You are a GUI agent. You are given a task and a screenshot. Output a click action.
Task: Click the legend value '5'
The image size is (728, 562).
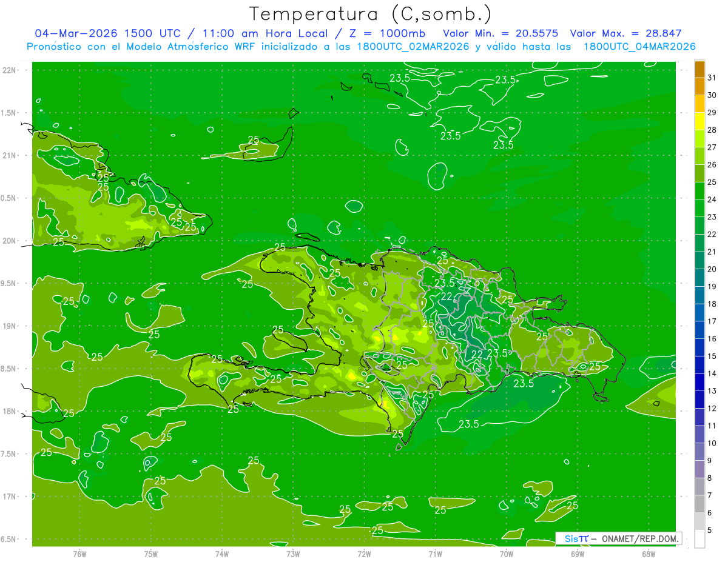(x=709, y=530)
